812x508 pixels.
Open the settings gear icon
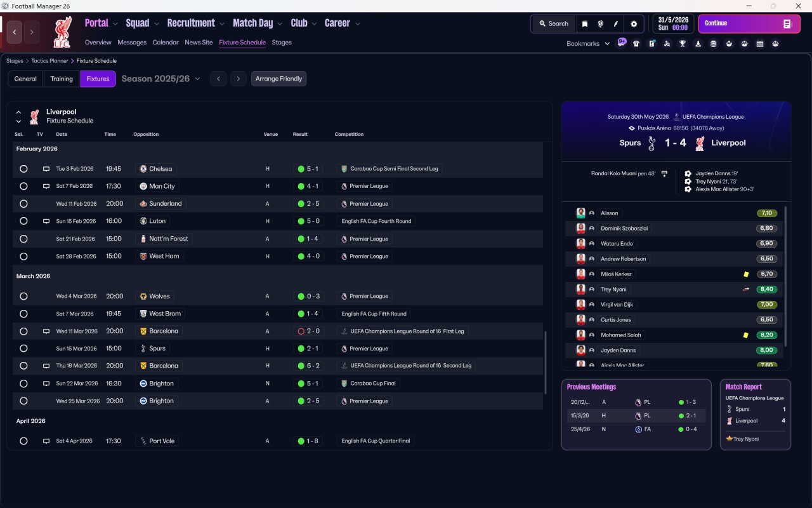pos(633,23)
